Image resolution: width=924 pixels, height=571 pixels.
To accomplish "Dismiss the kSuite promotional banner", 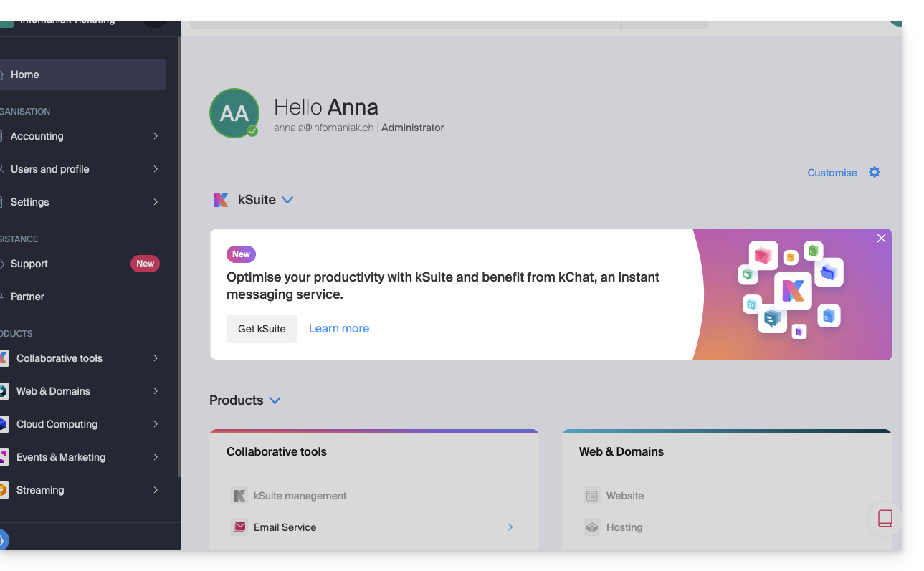I will click(882, 239).
